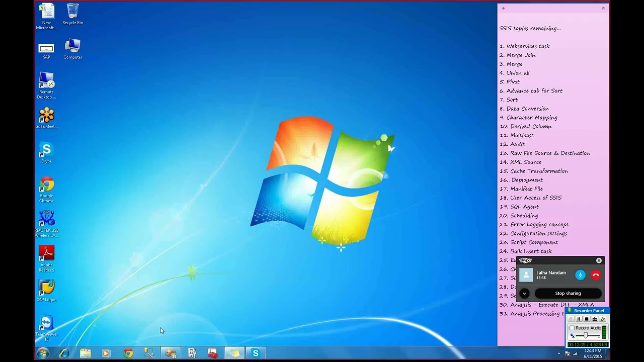Open the network signal tray icon
Screen dimensions: 644x362
(x=575, y=354)
